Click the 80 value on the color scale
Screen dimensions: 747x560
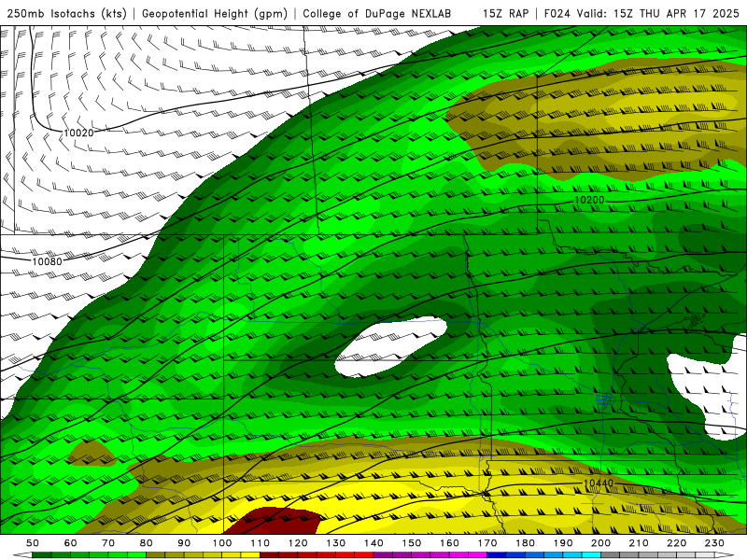point(147,543)
